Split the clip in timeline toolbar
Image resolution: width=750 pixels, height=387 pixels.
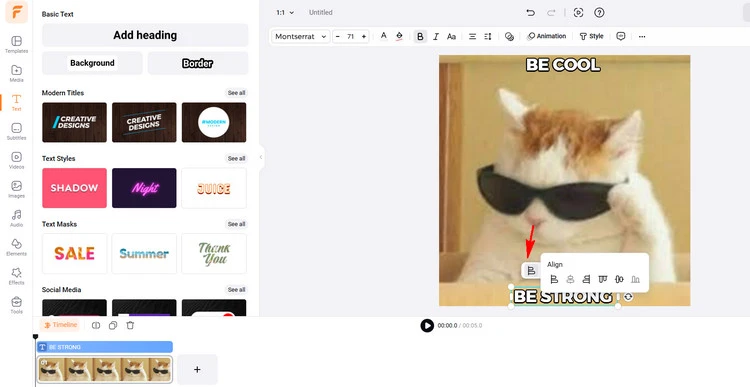pos(96,325)
